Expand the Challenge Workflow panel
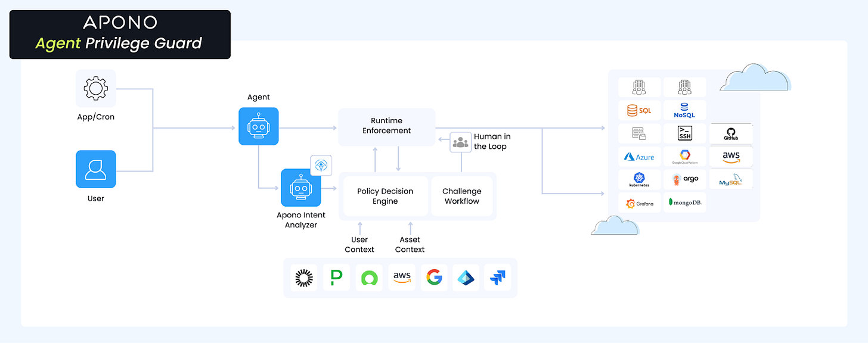Viewport: 868px width, 343px height. (x=462, y=196)
